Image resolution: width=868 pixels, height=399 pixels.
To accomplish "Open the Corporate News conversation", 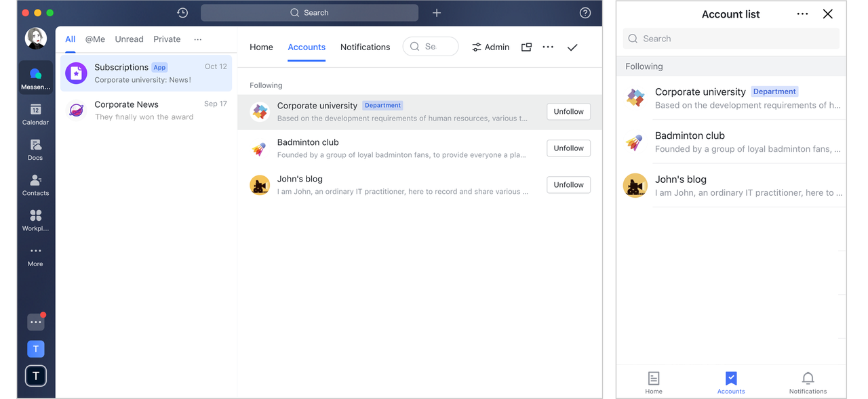I will pyautogui.click(x=146, y=110).
